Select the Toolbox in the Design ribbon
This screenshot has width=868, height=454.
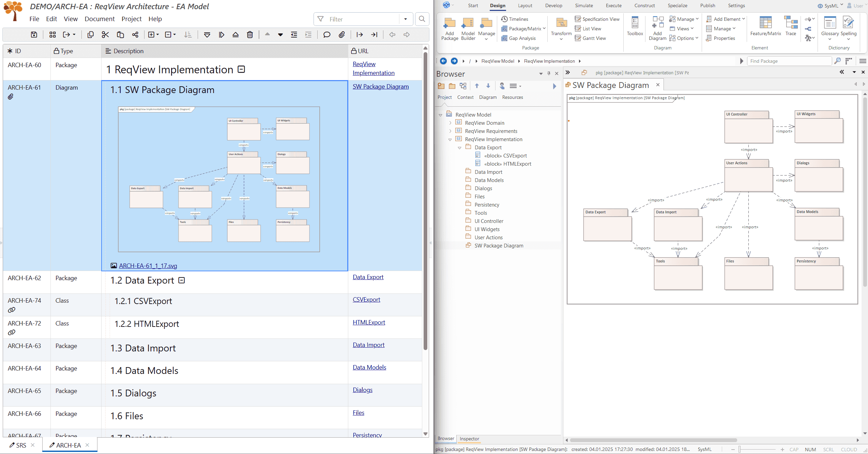click(635, 27)
